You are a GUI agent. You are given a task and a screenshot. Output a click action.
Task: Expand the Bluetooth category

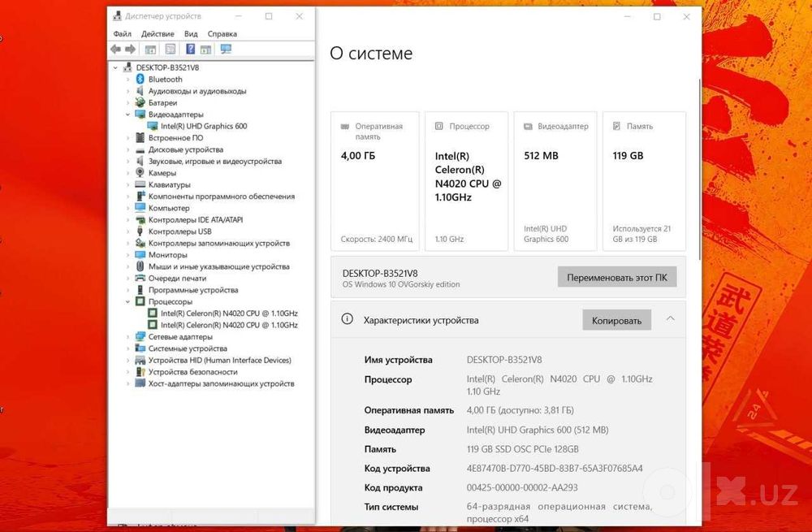click(x=128, y=80)
